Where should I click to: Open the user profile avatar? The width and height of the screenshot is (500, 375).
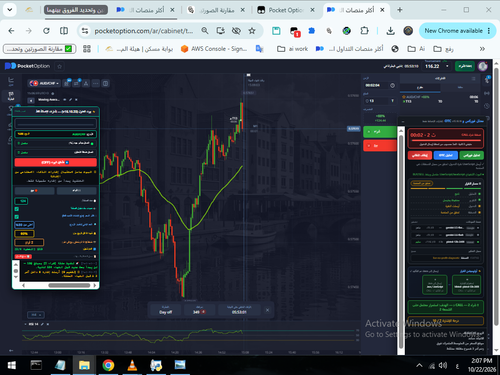point(483,66)
